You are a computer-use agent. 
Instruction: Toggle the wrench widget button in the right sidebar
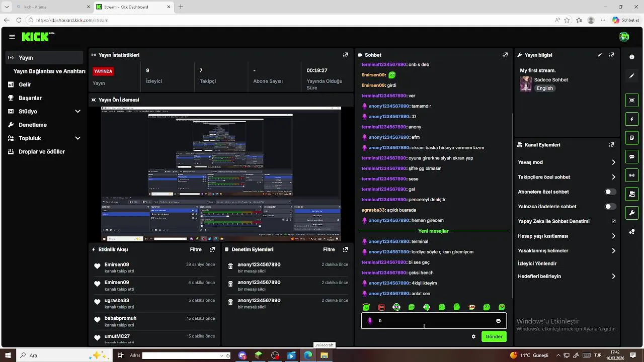[632, 213]
